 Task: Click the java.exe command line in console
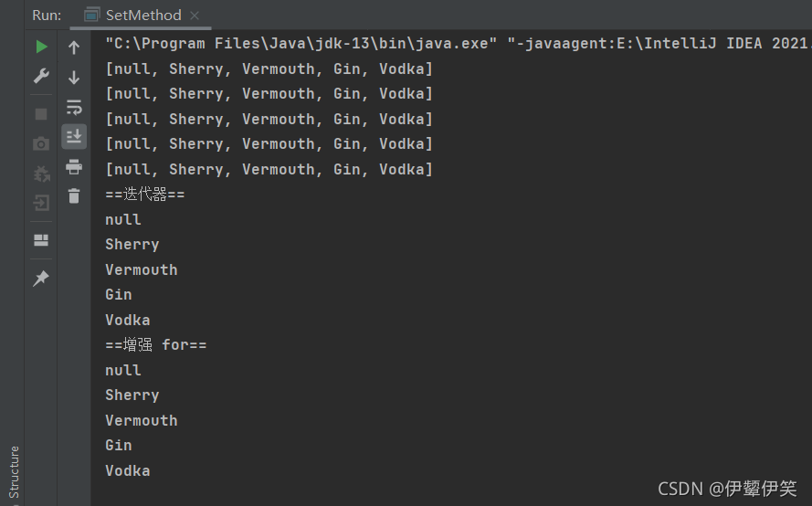tap(459, 43)
